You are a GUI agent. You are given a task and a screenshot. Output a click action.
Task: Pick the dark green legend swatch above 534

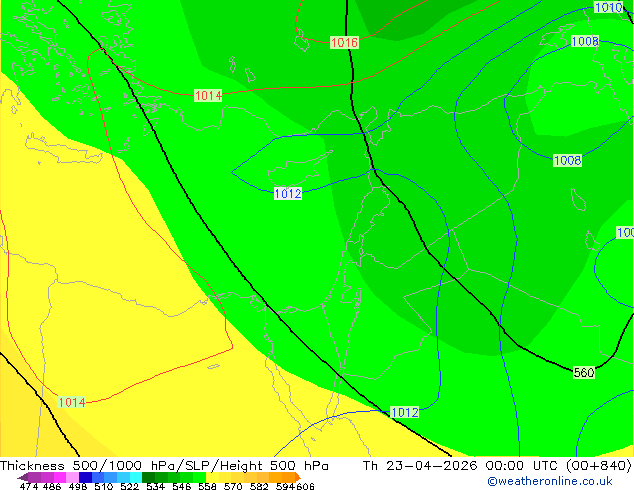coord(148,477)
